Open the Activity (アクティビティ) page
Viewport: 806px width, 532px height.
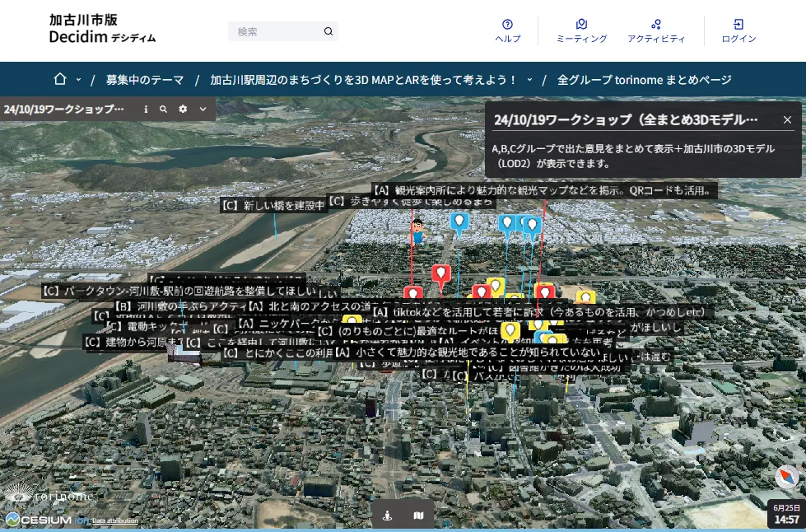pos(655,25)
